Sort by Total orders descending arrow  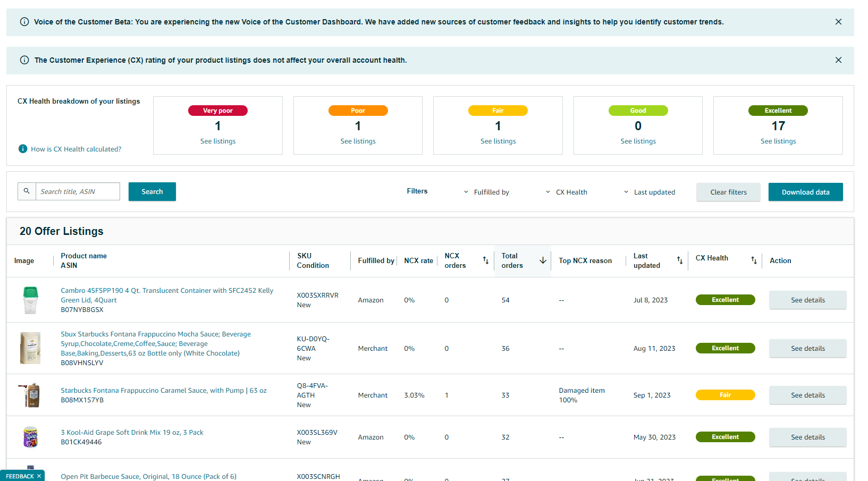pyautogui.click(x=543, y=260)
